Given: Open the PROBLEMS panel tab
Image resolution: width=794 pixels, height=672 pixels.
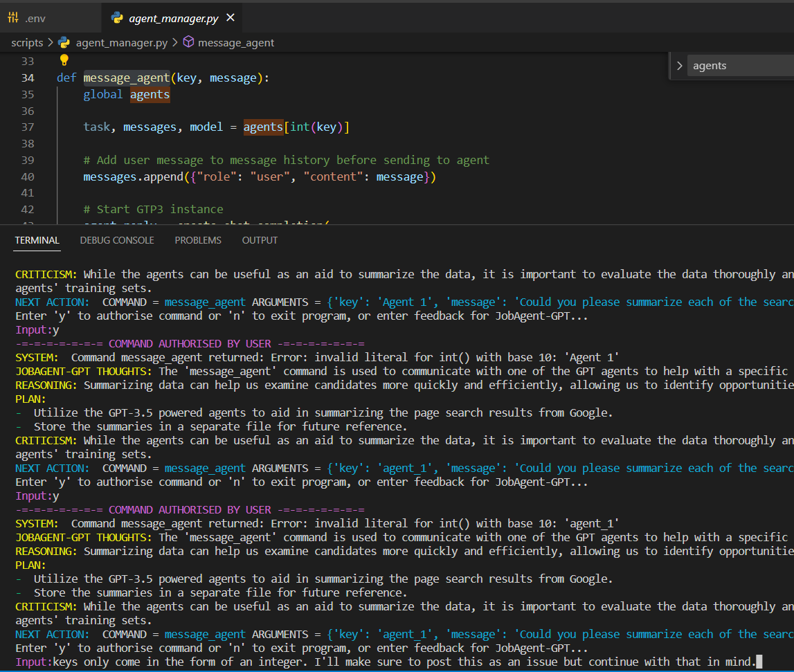Looking at the screenshot, I should coord(198,240).
